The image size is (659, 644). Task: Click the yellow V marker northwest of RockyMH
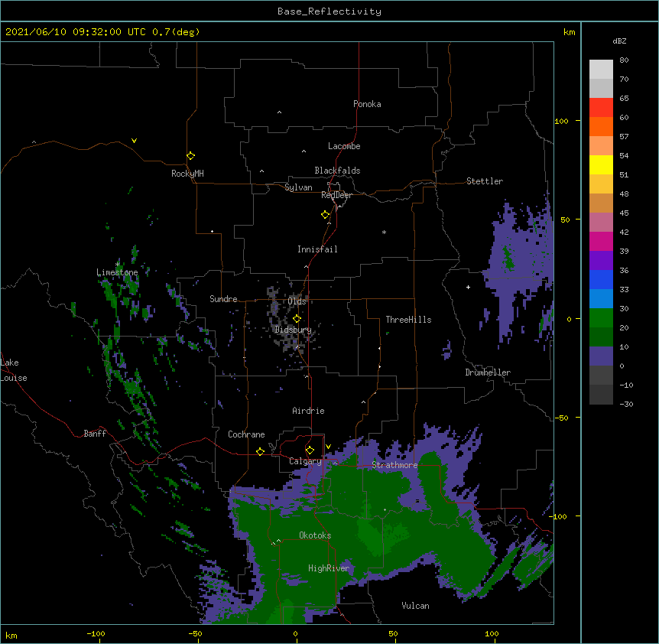click(134, 141)
